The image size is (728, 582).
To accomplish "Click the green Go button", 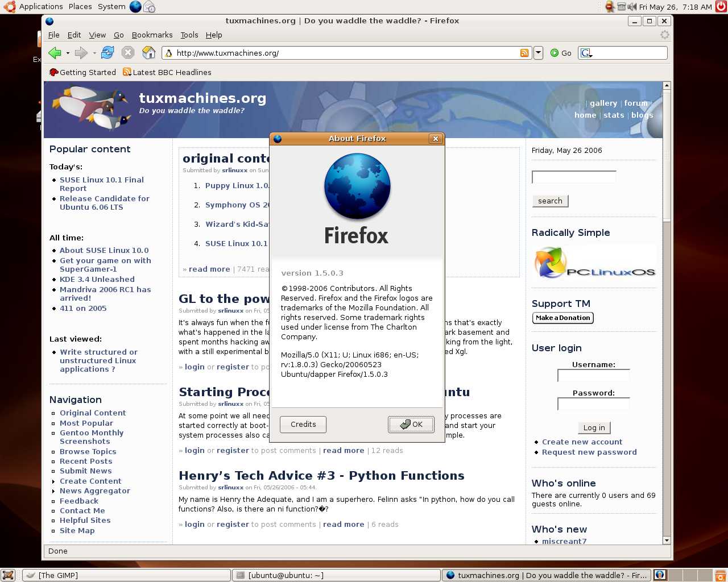I will pyautogui.click(x=561, y=53).
